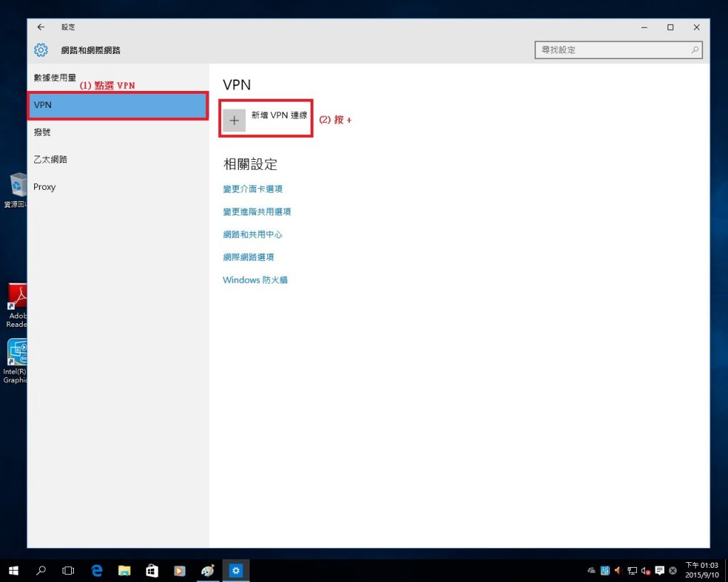Open the Proxy settings section
Screen dimensions: 728x582
45,186
